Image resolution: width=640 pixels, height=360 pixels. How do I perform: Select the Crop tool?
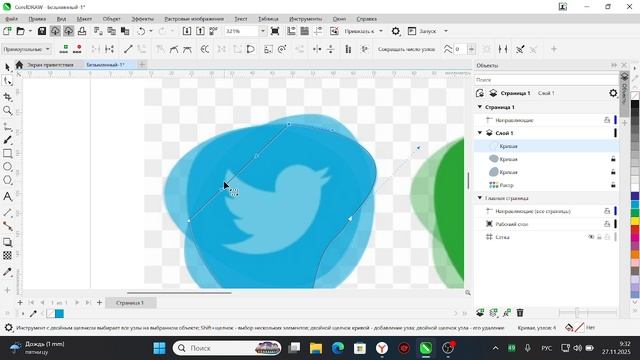click(7, 97)
